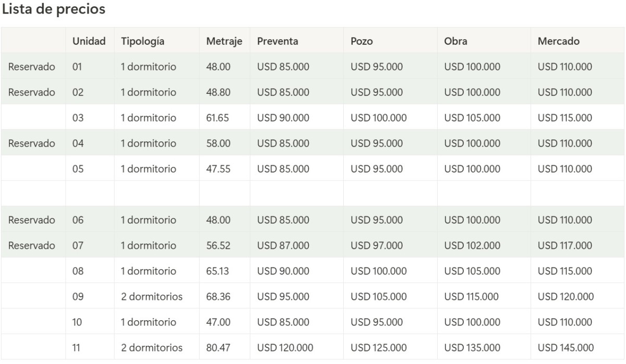Image resolution: width=626 pixels, height=364 pixels.
Task: Click the Metraje column header
Action: point(224,41)
